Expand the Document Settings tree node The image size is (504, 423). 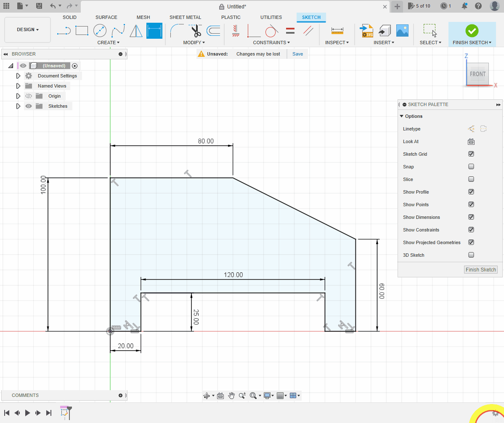pos(18,76)
